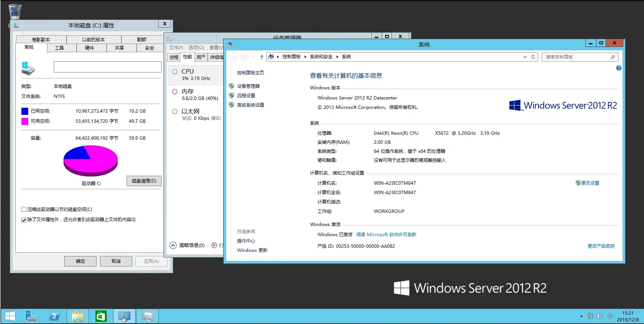The width and height of the screenshot is (644, 324).
Task: Open the 选项(O) menu in Task Manager
Action: click(x=196, y=48)
